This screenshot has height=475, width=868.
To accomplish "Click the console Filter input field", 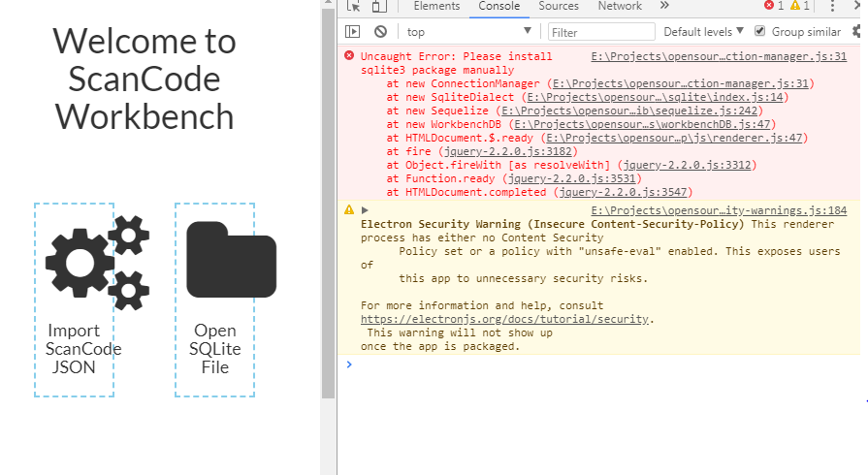I will (x=601, y=32).
